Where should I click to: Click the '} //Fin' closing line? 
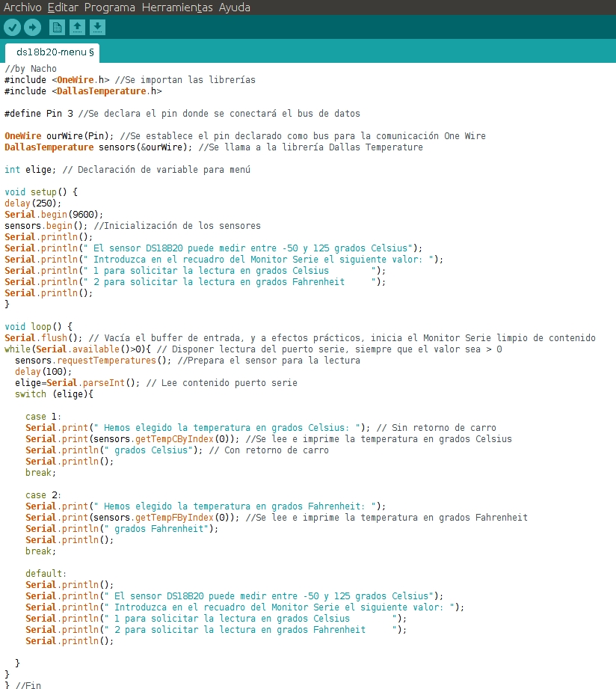23,685
